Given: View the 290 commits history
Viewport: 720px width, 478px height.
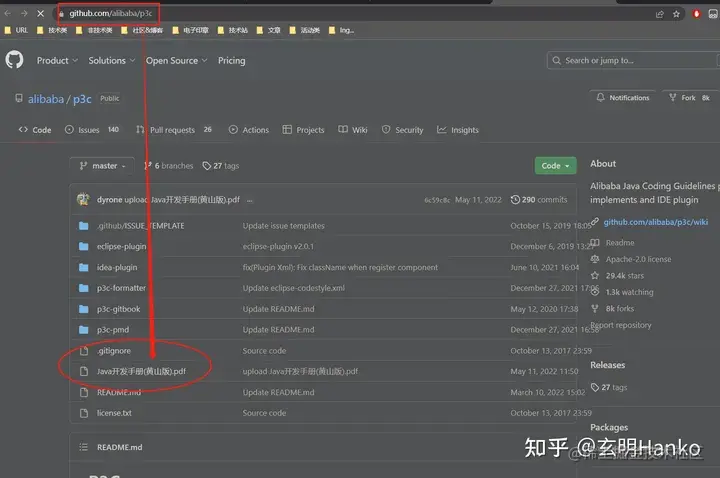Looking at the screenshot, I should 539,200.
